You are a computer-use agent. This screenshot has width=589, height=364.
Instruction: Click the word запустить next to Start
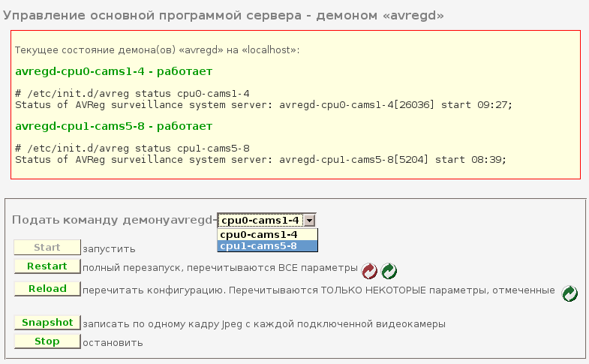tap(109, 249)
